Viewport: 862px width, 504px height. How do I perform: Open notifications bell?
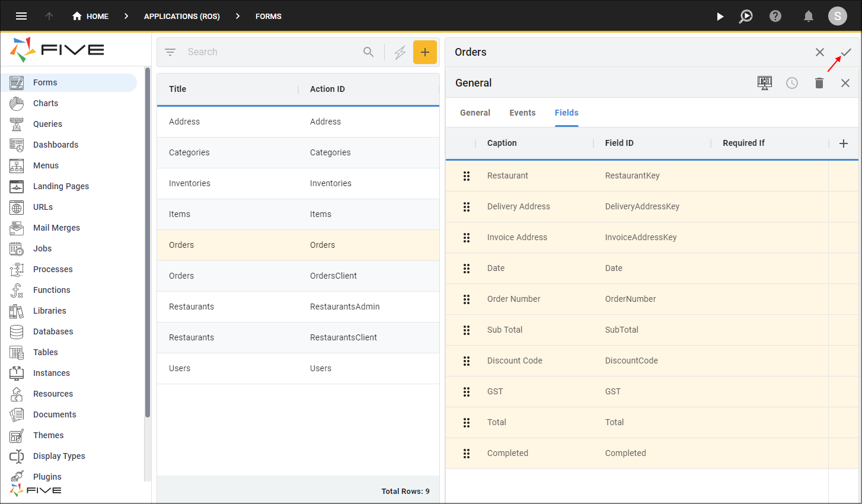coord(808,16)
